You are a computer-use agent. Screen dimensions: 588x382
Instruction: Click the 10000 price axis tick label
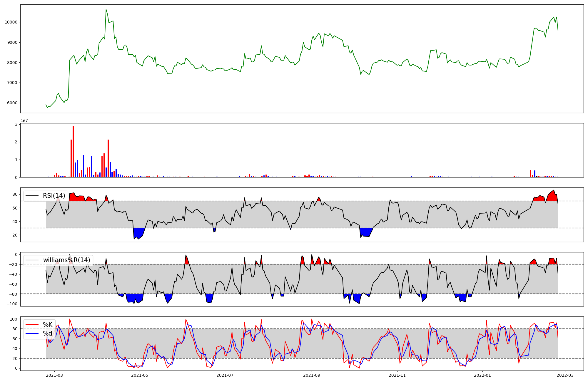pos(11,22)
